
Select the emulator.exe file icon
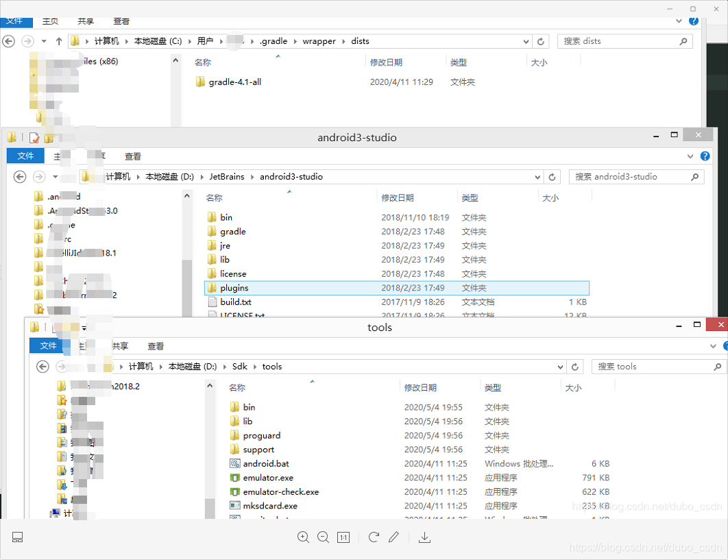point(235,477)
